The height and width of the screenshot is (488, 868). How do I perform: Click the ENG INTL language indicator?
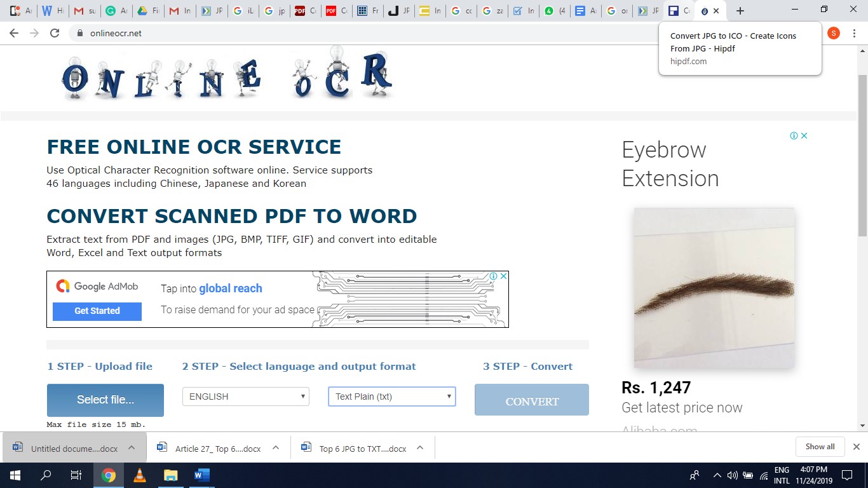pos(782,475)
